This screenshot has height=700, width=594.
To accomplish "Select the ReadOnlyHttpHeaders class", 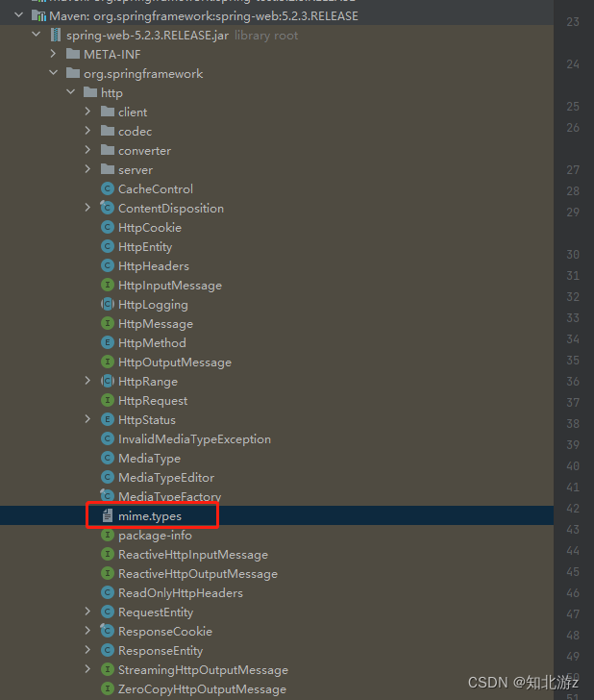I will pyautogui.click(x=181, y=592).
